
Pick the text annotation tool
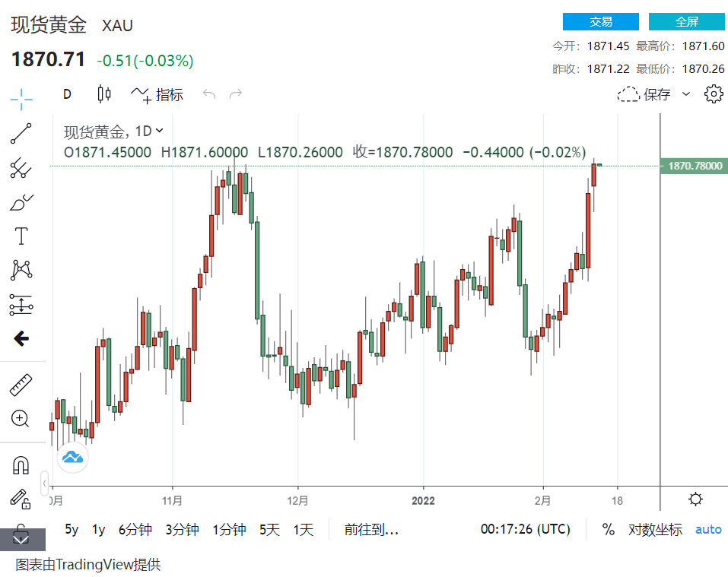[x=21, y=236]
